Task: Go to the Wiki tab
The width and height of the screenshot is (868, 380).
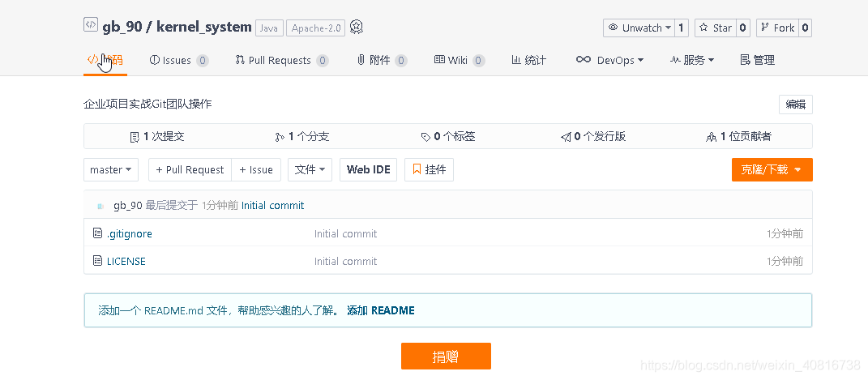Action: pos(460,60)
